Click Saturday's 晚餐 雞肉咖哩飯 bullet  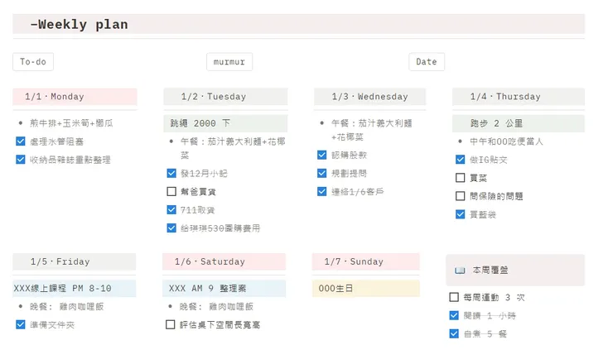click(x=216, y=307)
